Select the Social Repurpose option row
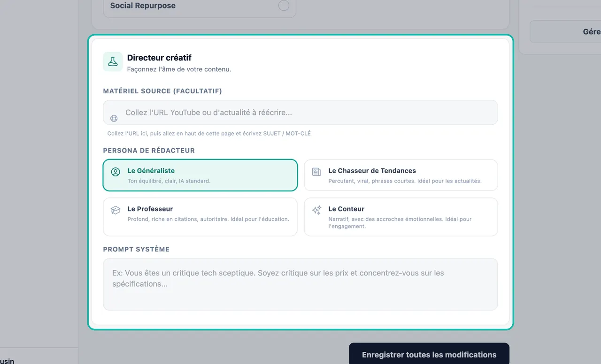Screen dimensions: 601x364 pyautogui.click(x=200, y=7)
